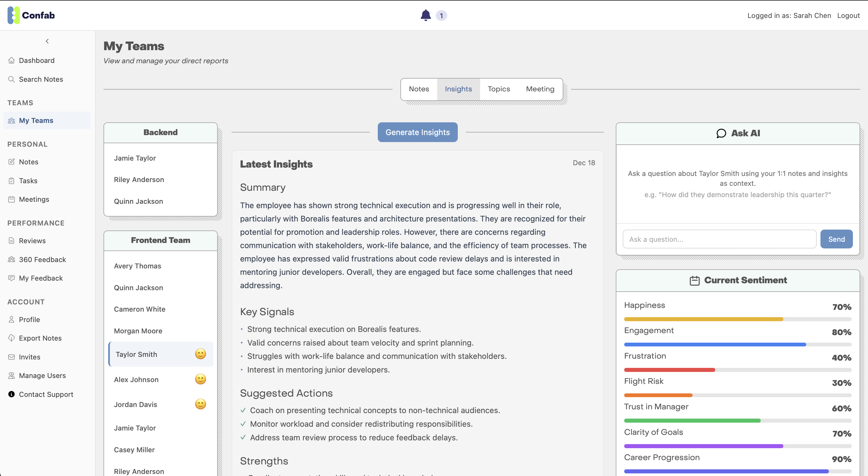Click the Contact Support info icon

point(12,394)
